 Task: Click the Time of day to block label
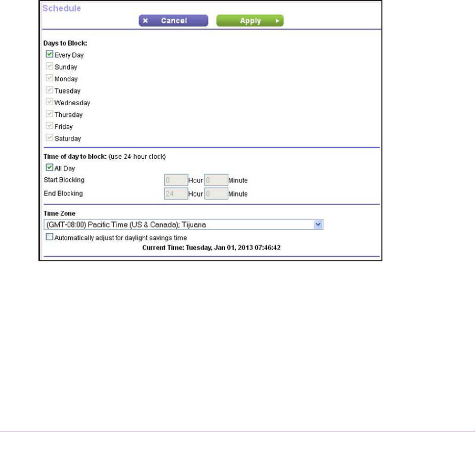pos(75,157)
